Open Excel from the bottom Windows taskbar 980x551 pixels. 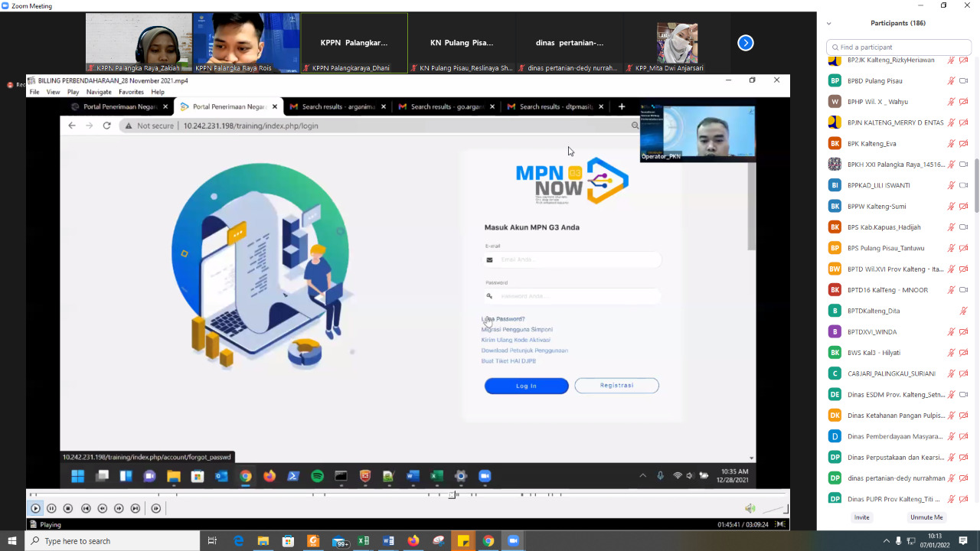364,541
